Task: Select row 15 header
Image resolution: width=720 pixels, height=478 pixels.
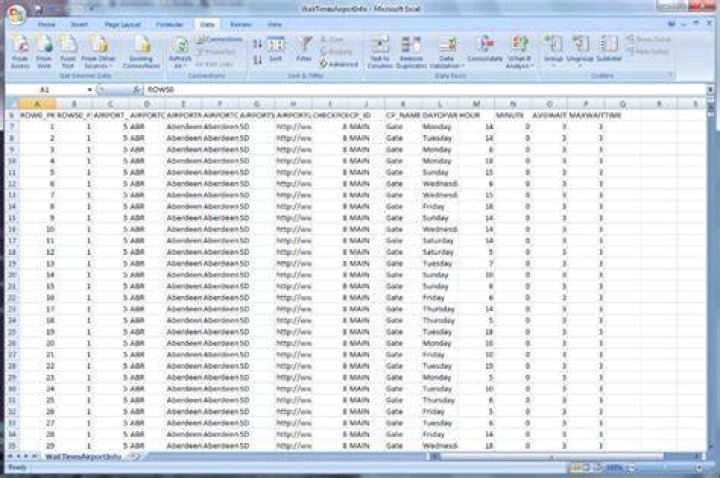Action: [12, 218]
